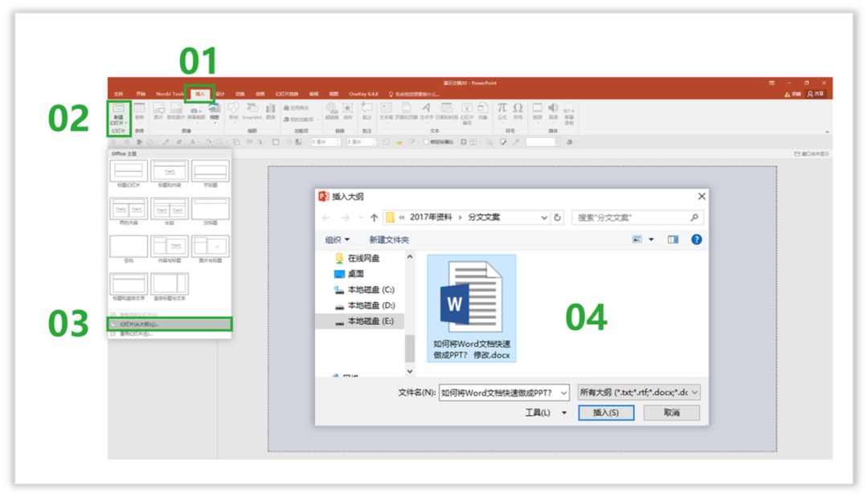Choose the Blank (空白) layout thumbnail

[129, 249]
